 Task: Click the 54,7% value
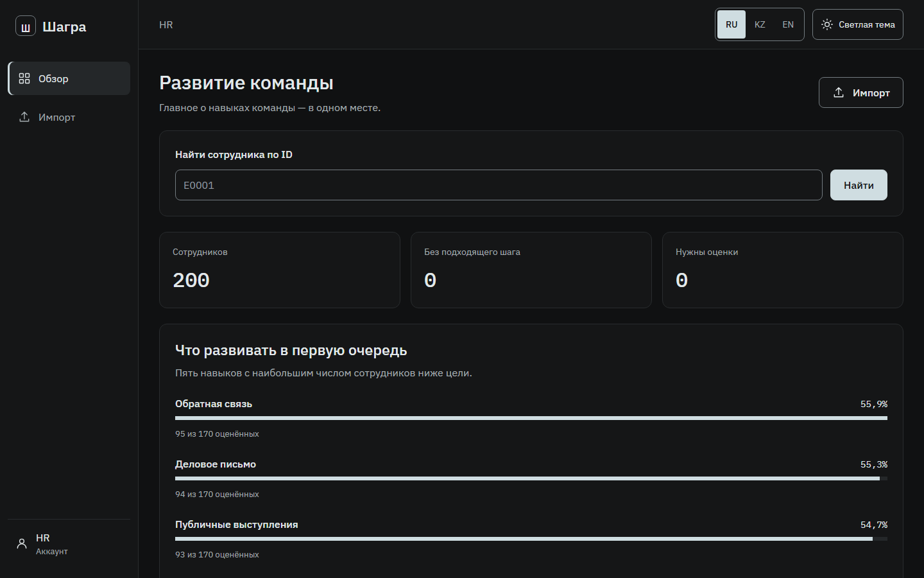874,525
